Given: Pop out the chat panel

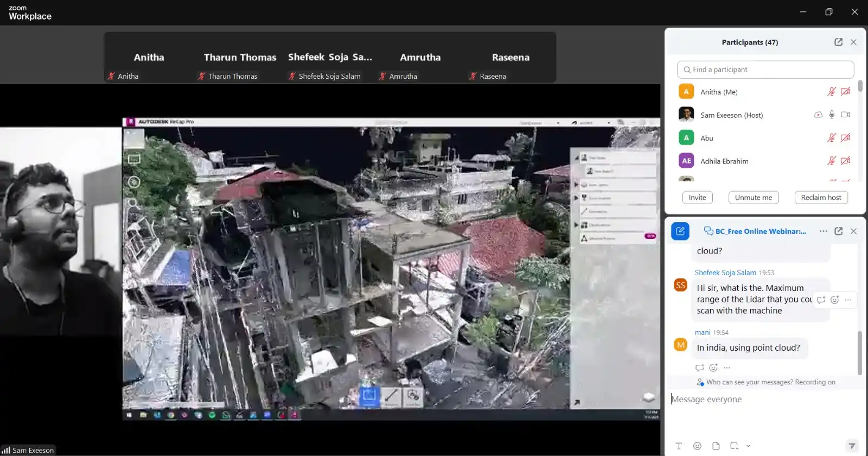Looking at the screenshot, I should [838, 231].
